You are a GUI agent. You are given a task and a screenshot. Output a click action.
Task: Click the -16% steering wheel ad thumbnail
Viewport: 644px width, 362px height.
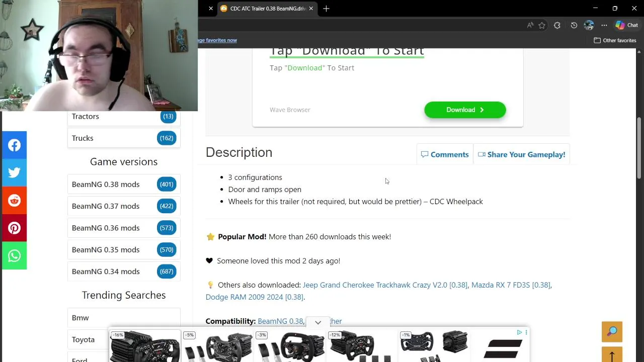pyautogui.click(x=145, y=346)
